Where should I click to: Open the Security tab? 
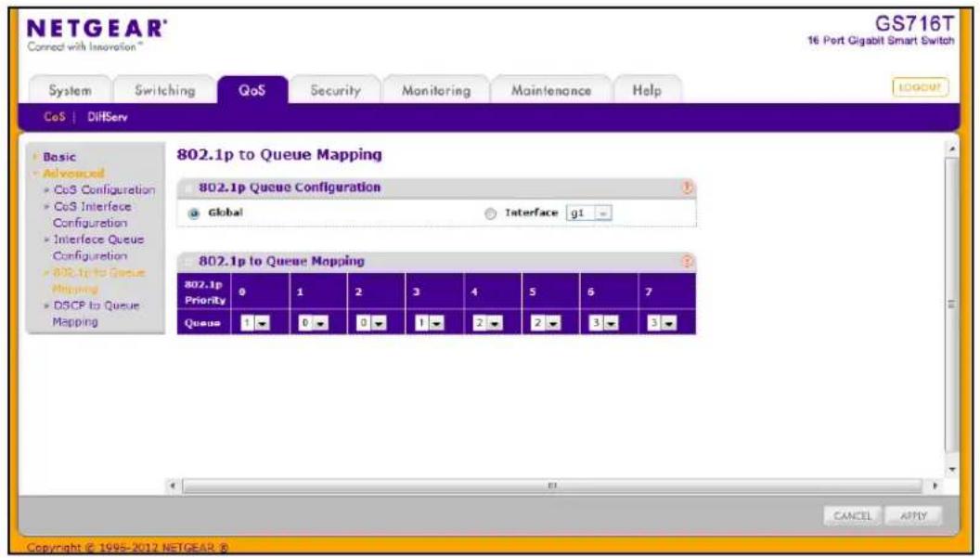336,90
